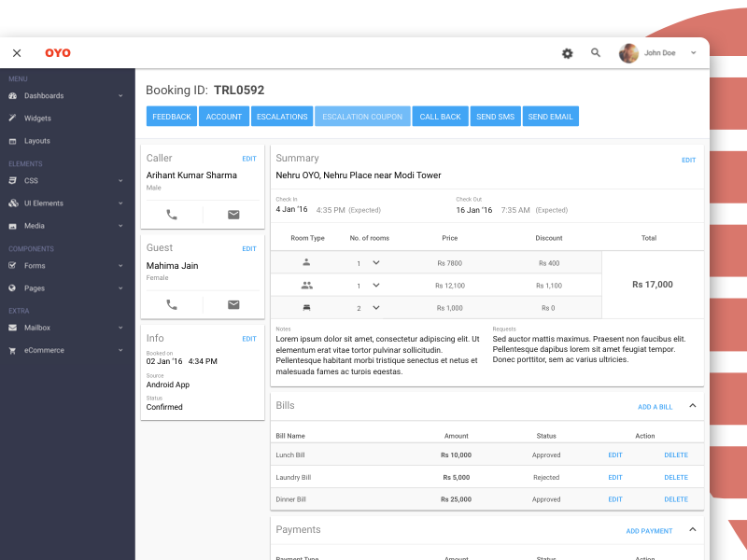The height and width of the screenshot is (560, 747).
Task: Email the Guest using the envelope icon
Action: [x=233, y=305]
